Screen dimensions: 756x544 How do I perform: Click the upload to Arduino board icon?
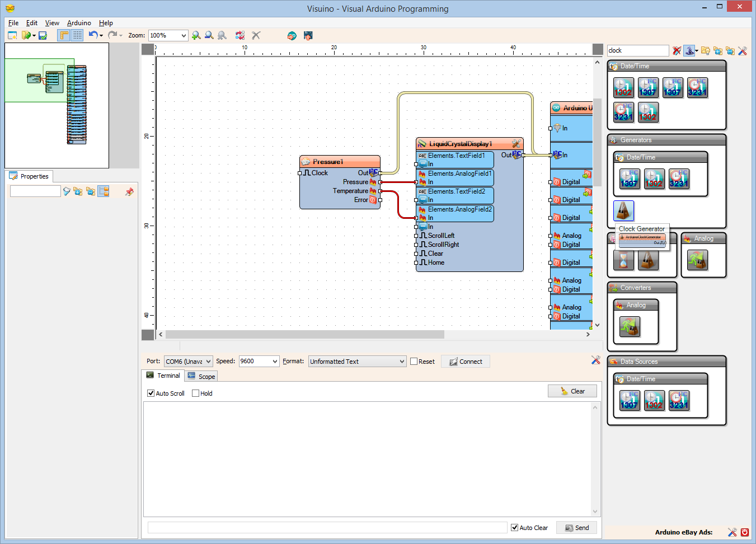(308, 35)
